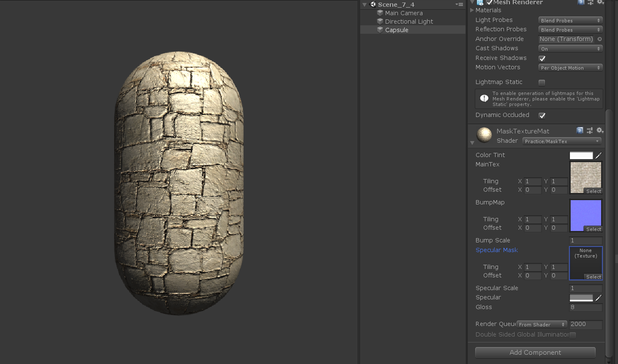Toggle Receive Shadows checkbox
This screenshot has height=364, width=618.
[542, 58]
